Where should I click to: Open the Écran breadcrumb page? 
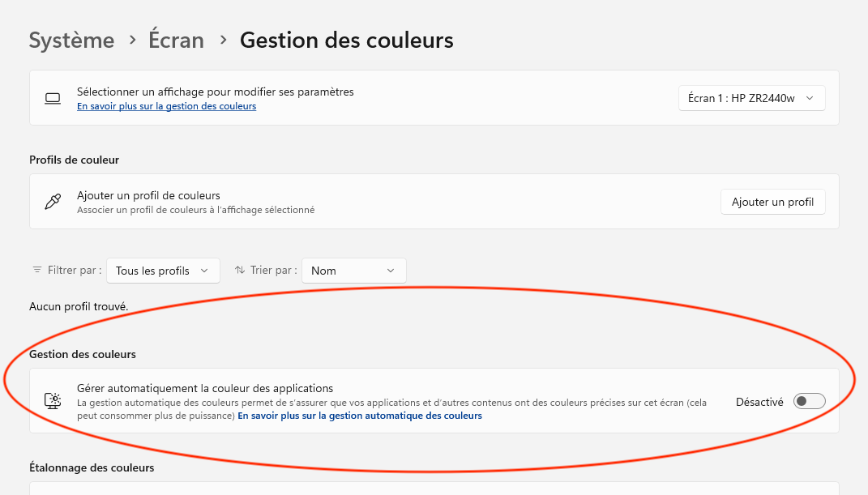(x=176, y=41)
